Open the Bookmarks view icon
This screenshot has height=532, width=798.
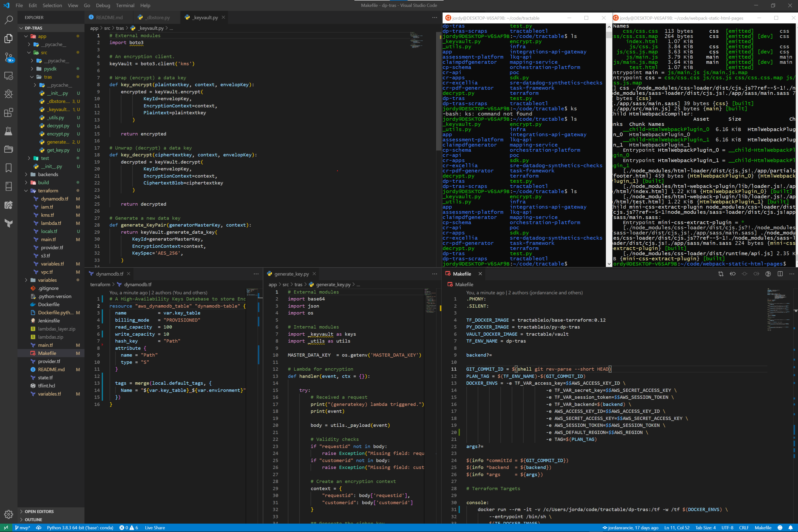point(9,168)
